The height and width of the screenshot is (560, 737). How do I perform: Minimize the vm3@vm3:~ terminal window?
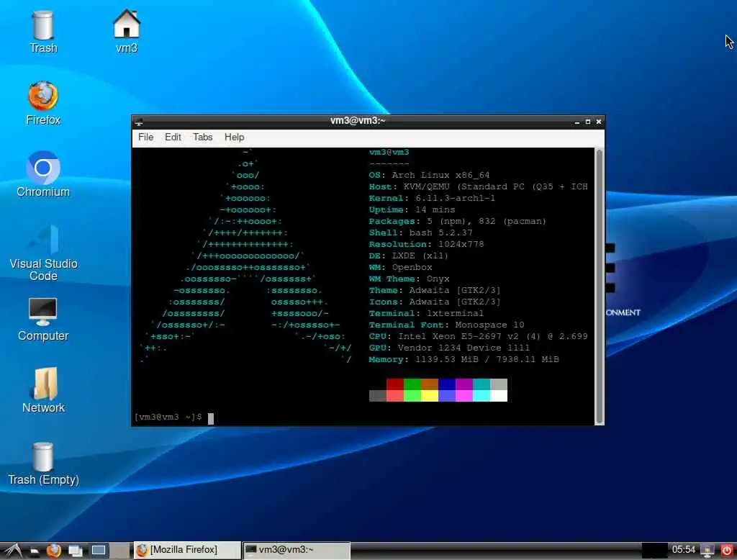577,122
